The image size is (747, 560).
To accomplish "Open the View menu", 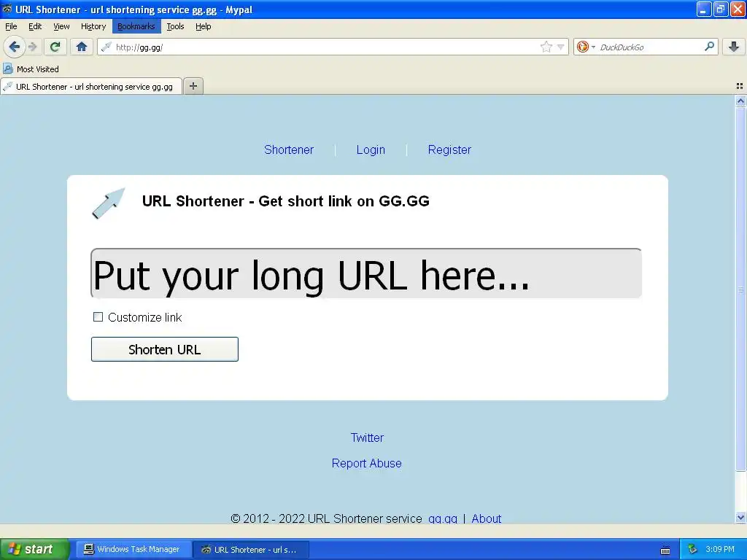I will click(x=61, y=26).
